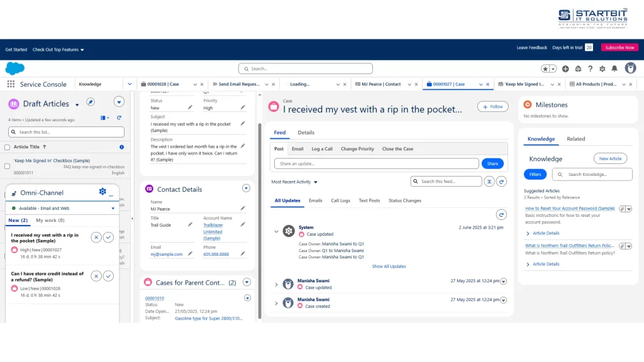
Task: Refresh the case feed
Action: 501,182
